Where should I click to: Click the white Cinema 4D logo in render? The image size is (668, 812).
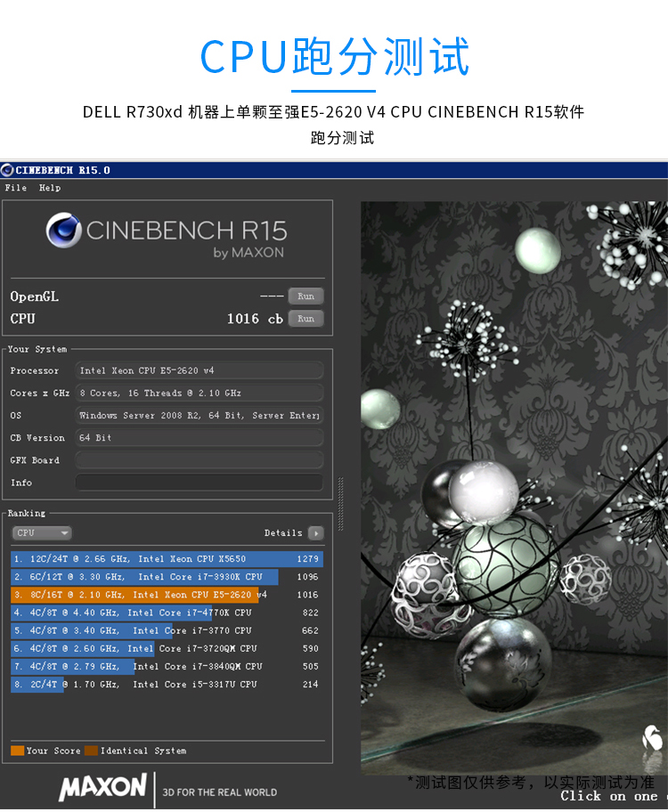click(653, 737)
